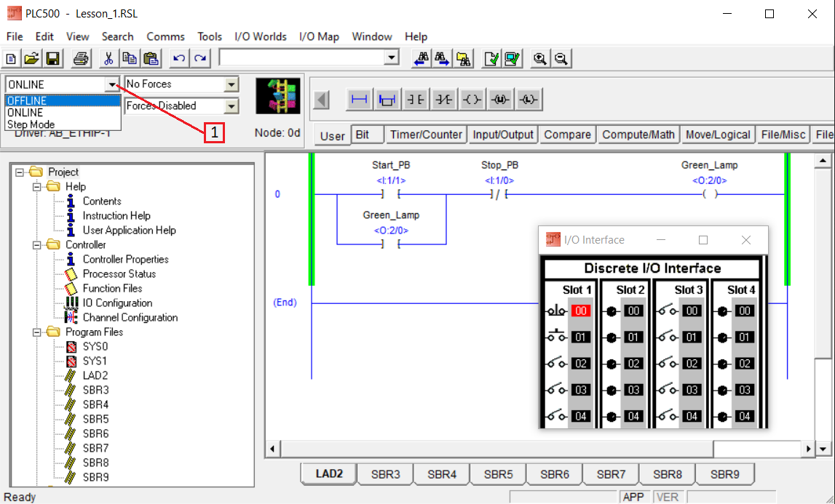Insert an XIO examine-if-open contact
835x504 pixels.
(x=443, y=100)
